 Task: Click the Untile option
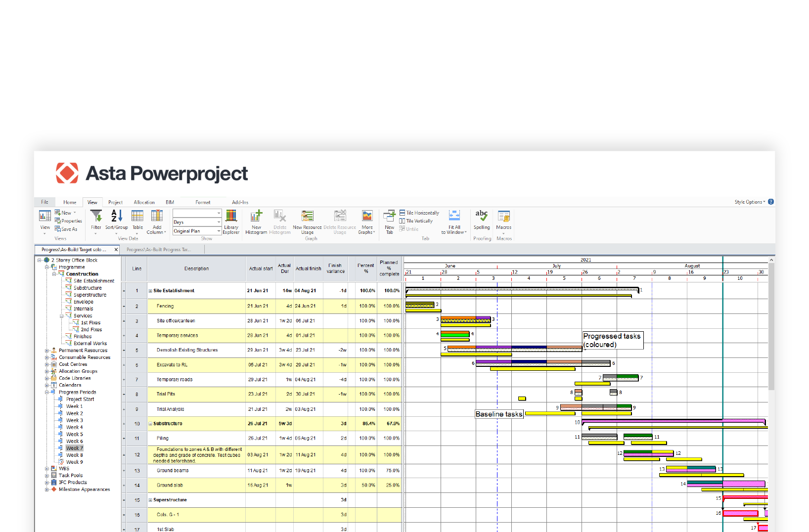tap(409, 229)
